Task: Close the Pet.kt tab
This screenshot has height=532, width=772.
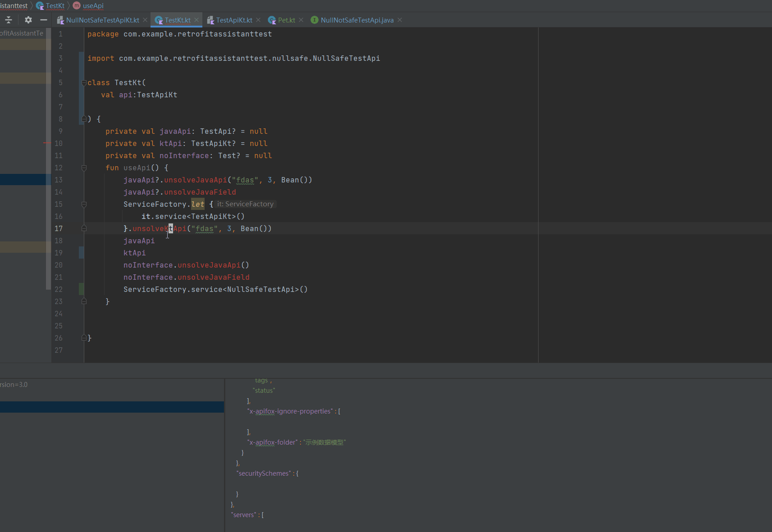Action: (x=301, y=20)
